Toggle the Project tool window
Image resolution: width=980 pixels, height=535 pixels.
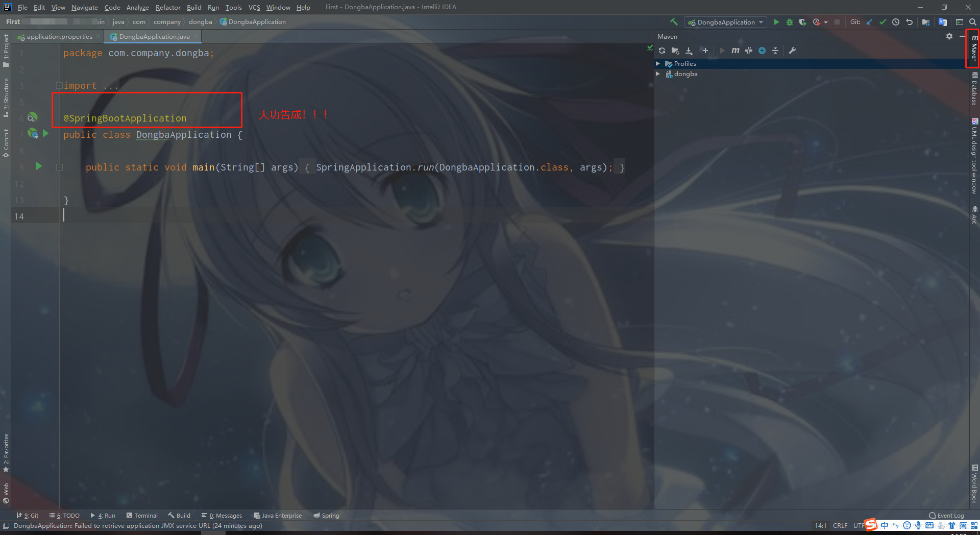(x=6, y=50)
